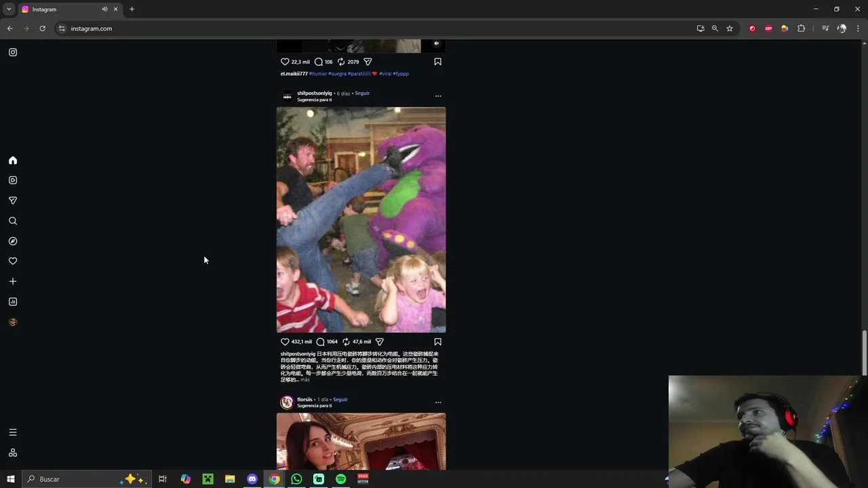Install Instagram app from address bar
Viewport: 868px width, 488px height.
[701, 28]
